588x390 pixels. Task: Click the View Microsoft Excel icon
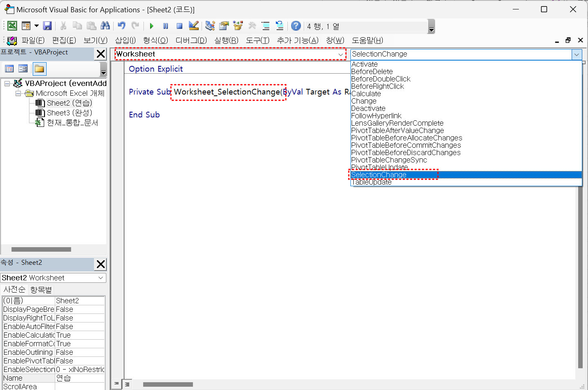12,26
